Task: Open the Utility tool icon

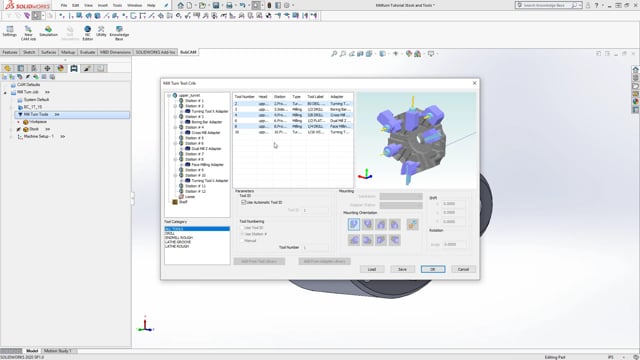Action: (x=101, y=31)
